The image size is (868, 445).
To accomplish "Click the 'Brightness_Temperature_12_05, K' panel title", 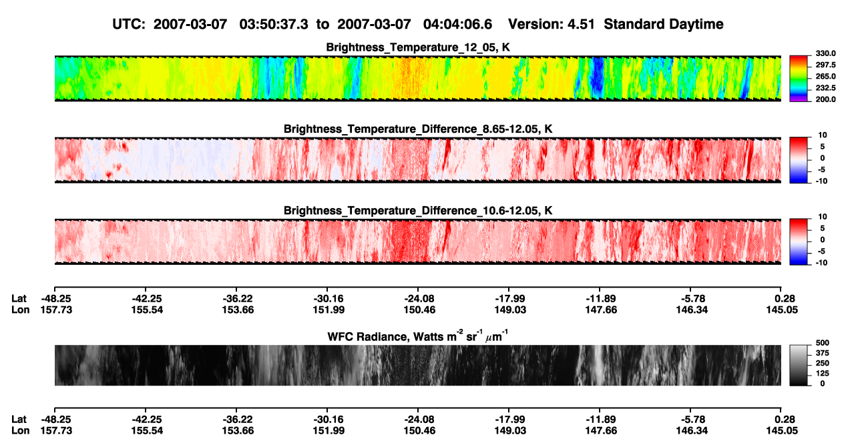I will point(418,47).
